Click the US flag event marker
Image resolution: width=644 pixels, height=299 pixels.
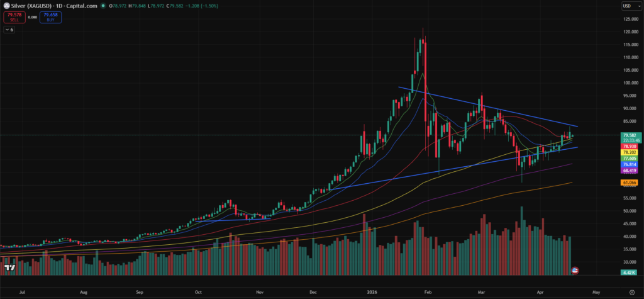(x=574, y=270)
